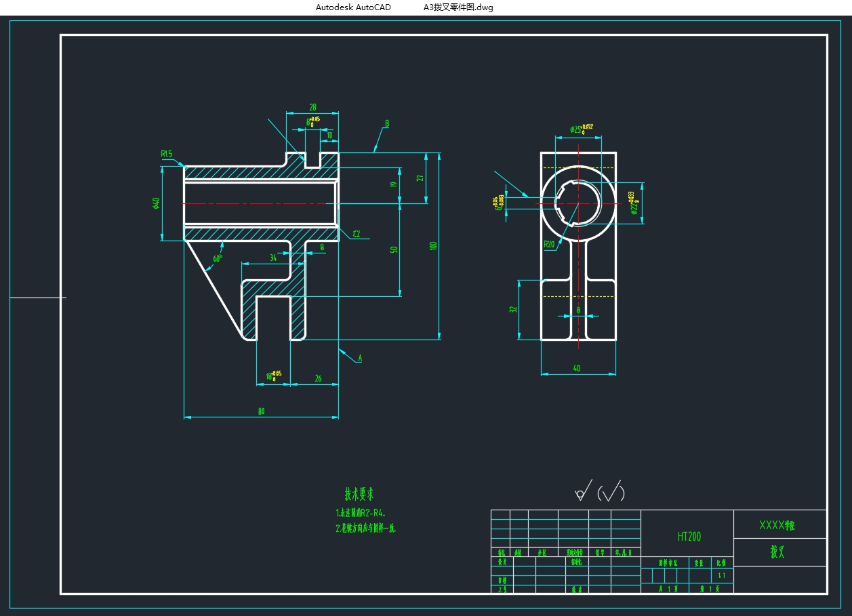Click the XXXX学院 title block text
Image resolution: width=852 pixels, height=616 pixels.
point(777,525)
